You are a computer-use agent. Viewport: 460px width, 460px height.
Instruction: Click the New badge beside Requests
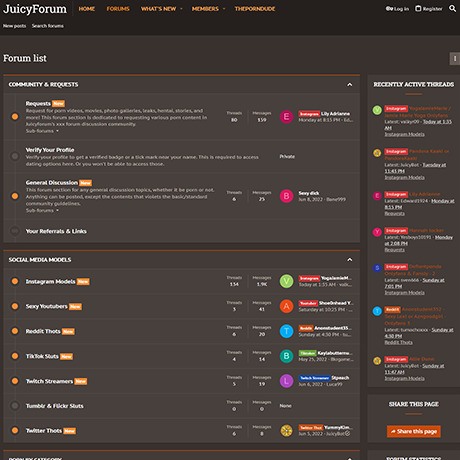click(x=58, y=104)
